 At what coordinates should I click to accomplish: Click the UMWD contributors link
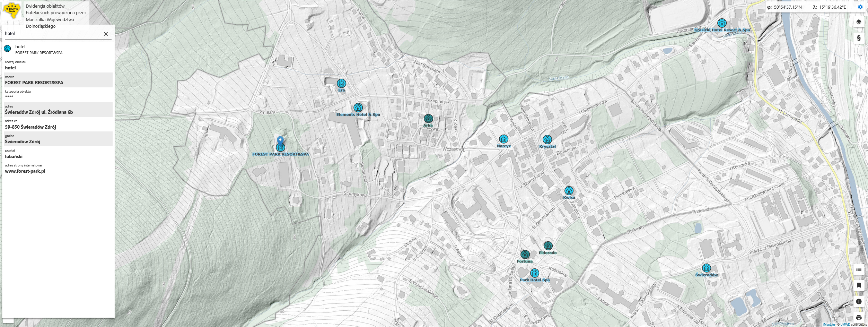842,325
